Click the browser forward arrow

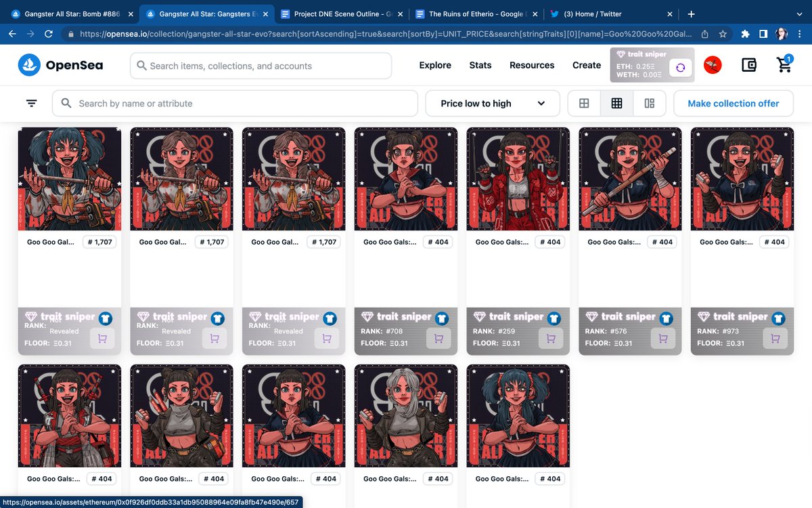coord(31,33)
